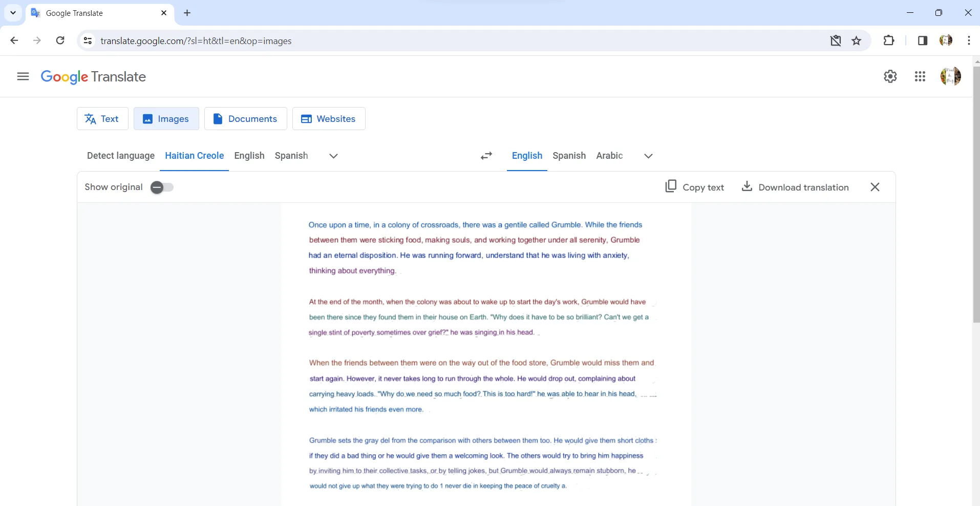980x506 pixels.
Task: Open the Google Translate main menu
Action: 22,76
